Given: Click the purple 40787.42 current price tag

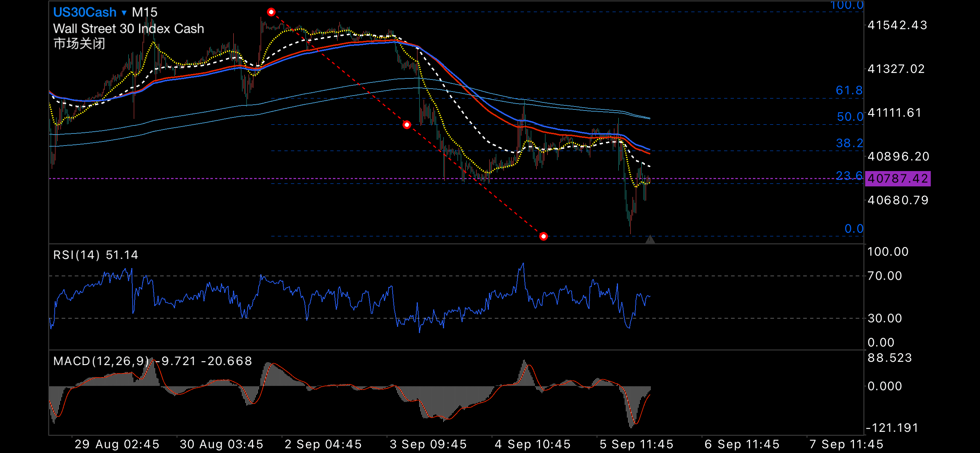Looking at the screenshot, I should [898, 178].
